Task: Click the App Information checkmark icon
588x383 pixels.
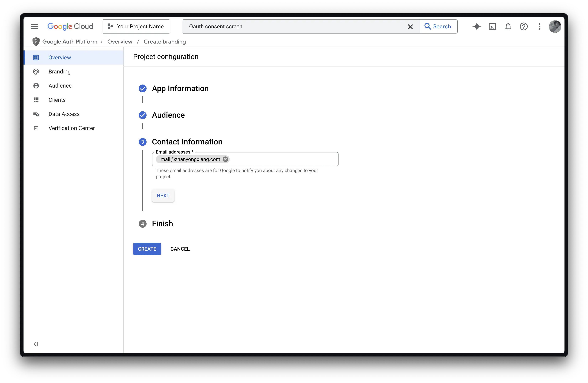Action: click(x=143, y=88)
